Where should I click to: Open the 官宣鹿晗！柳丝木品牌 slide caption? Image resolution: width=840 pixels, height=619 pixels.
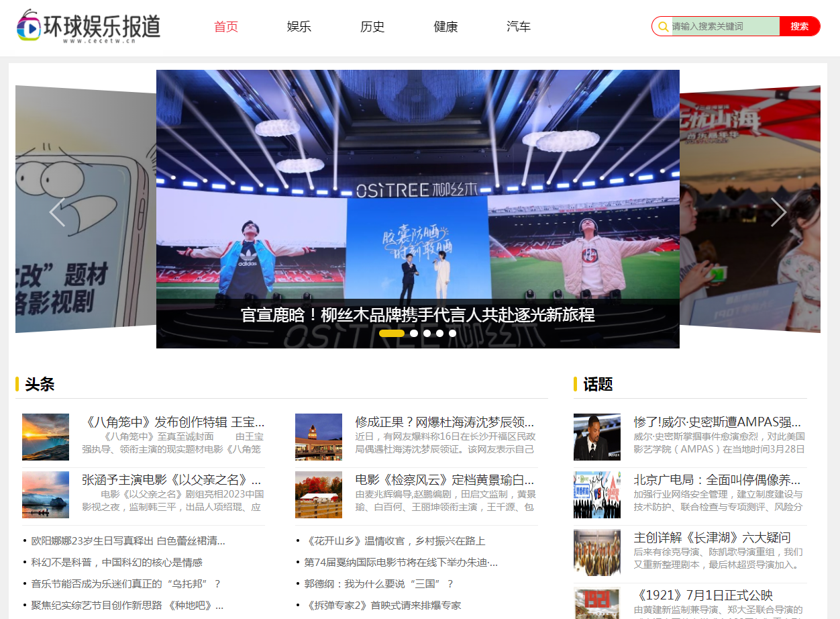coord(418,315)
